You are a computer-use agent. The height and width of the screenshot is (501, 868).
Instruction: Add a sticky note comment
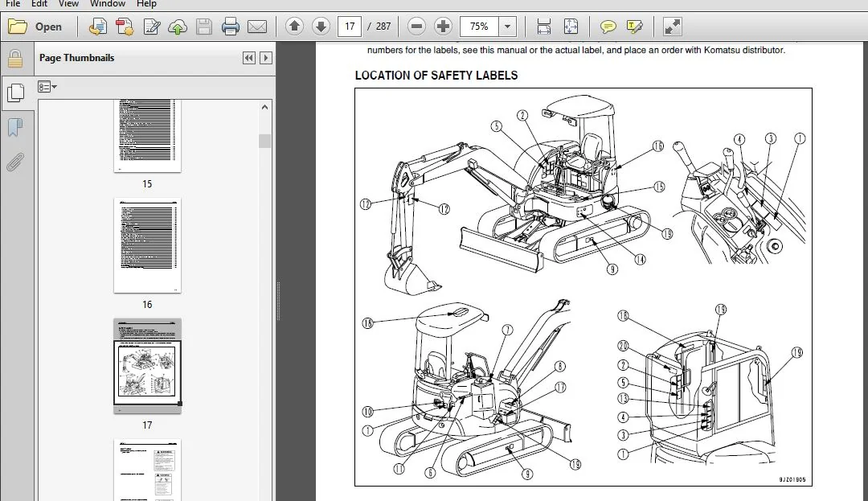point(608,27)
